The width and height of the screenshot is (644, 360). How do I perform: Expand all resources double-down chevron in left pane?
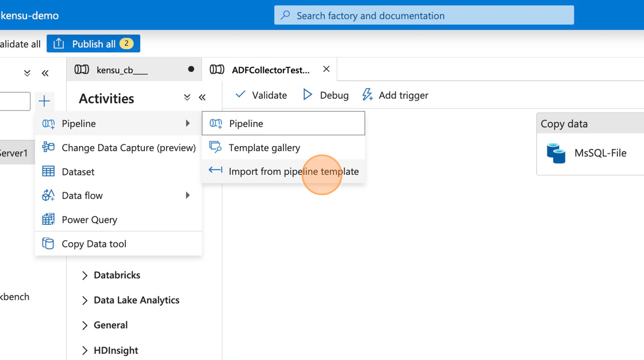click(x=27, y=73)
